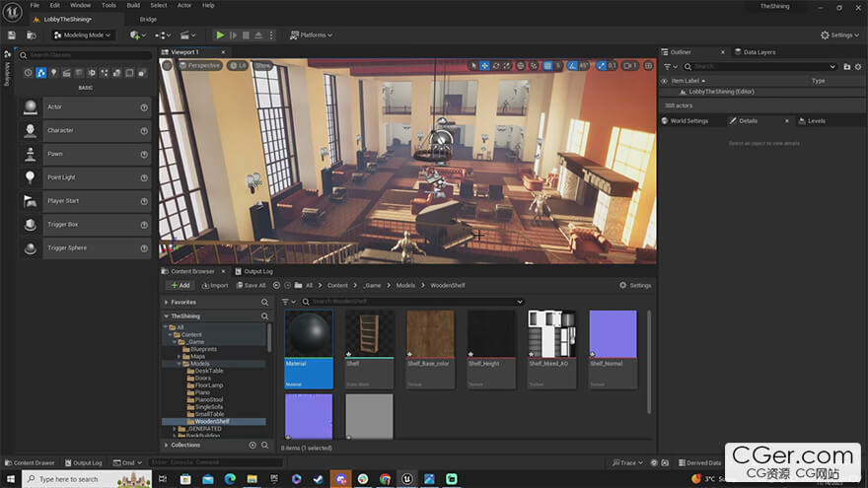Open the Outliner settings gear

[858, 66]
